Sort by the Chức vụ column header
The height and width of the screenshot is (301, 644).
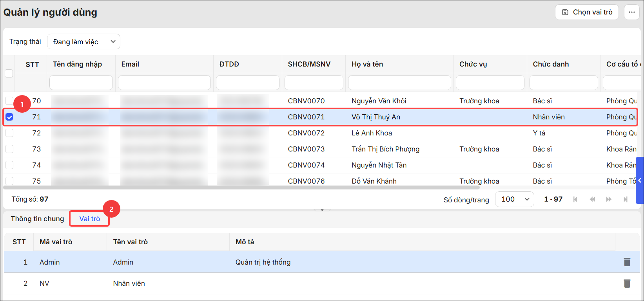click(x=473, y=64)
